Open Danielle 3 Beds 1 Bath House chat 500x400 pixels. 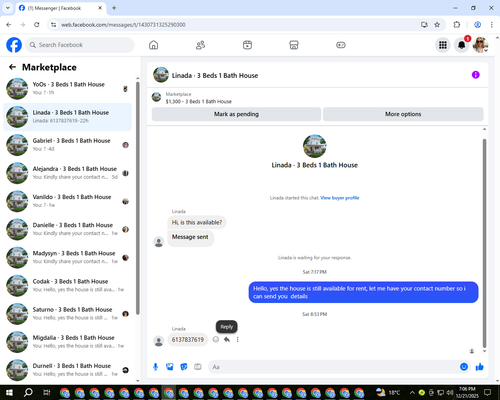(x=67, y=229)
